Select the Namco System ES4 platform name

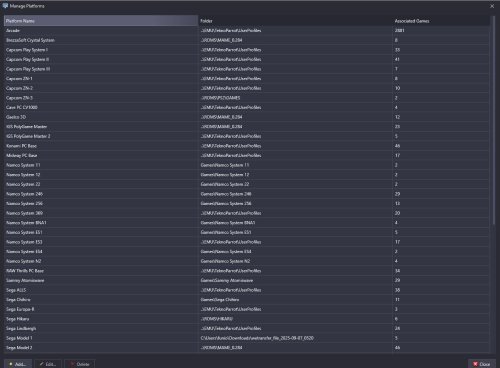(24, 252)
